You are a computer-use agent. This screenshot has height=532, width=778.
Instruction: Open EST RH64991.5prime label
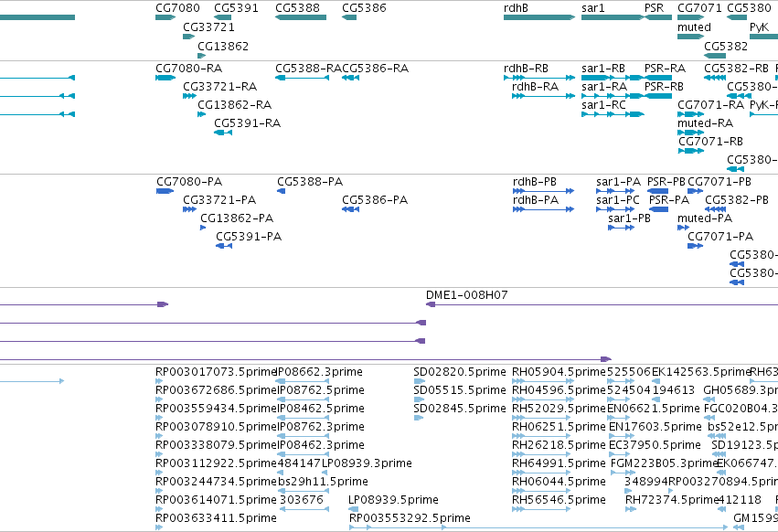pos(560,463)
